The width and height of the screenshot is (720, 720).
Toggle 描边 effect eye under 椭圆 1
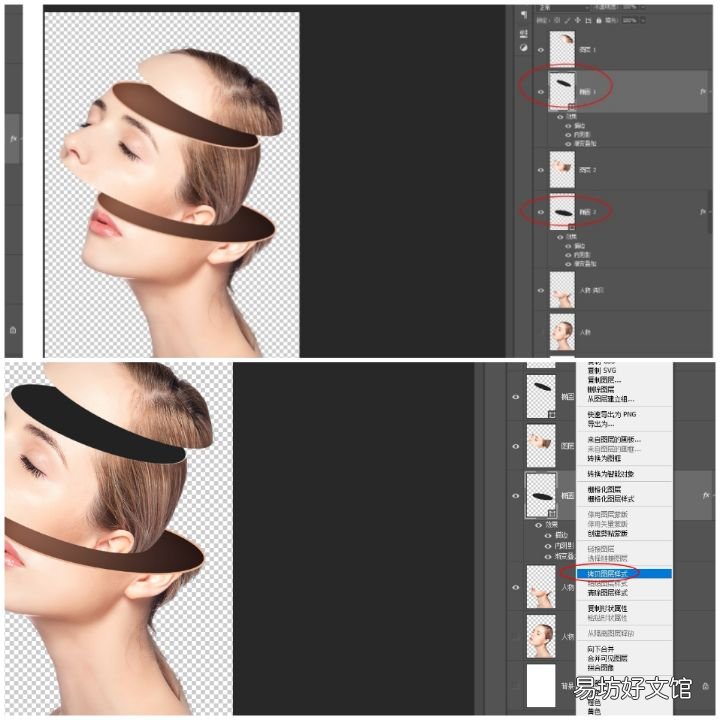click(x=568, y=126)
